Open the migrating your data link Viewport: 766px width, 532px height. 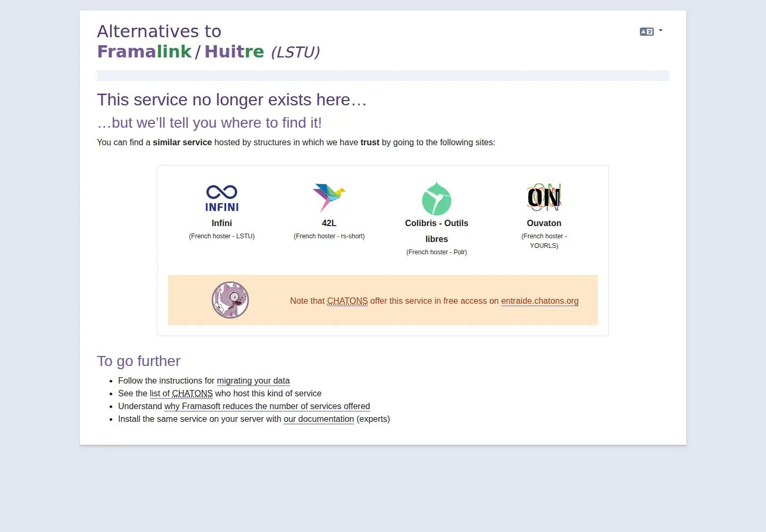pos(253,381)
